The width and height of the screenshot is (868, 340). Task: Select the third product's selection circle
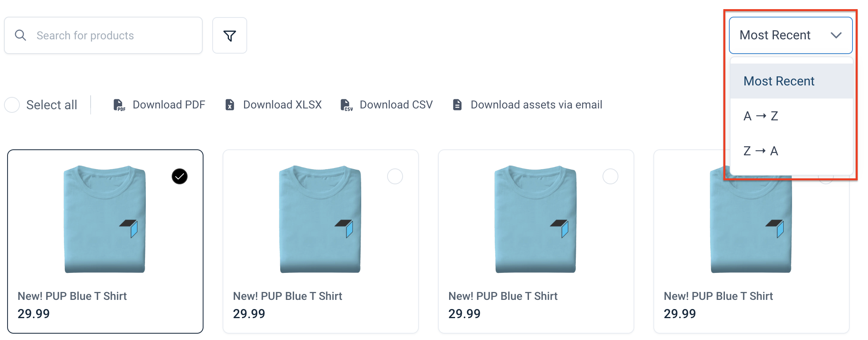(x=610, y=176)
